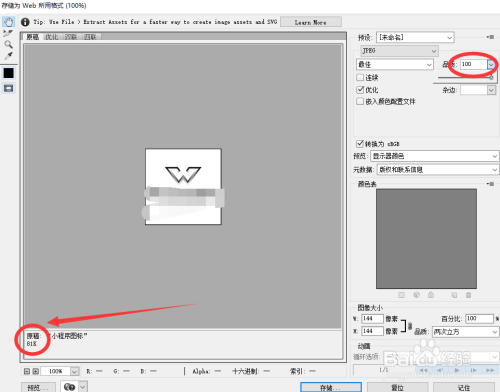Click the delete color trash icon
Viewport: 500px width, 392px height.
(468, 295)
